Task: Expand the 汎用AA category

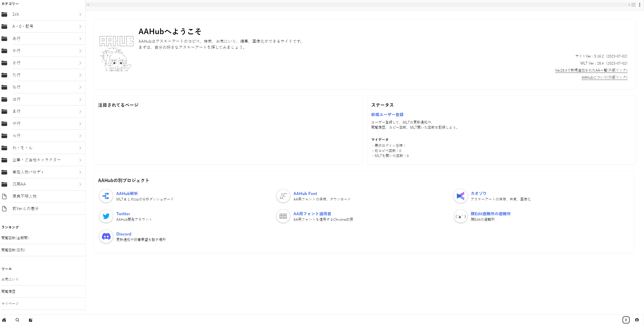Action: [x=19, y=184]
